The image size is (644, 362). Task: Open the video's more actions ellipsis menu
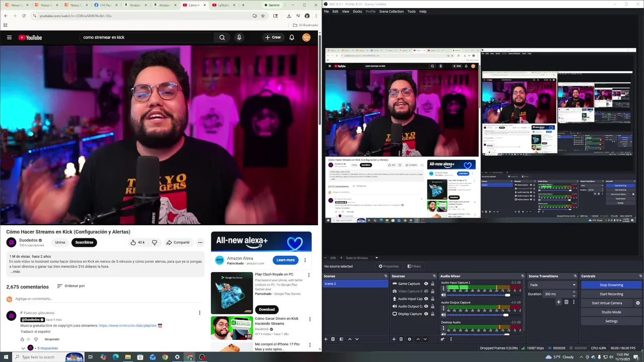(x=200, y=242)
